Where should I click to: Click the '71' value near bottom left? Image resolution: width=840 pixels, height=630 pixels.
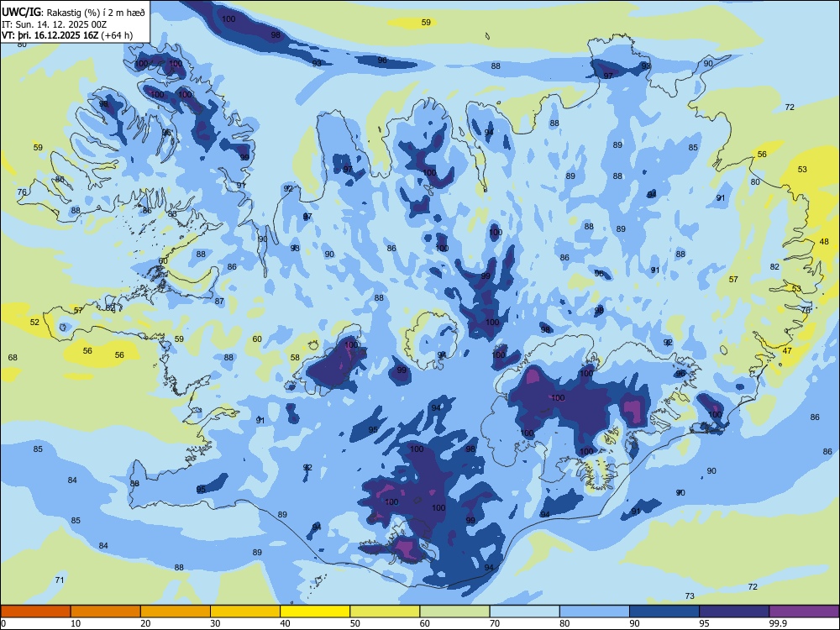[60, 580]
